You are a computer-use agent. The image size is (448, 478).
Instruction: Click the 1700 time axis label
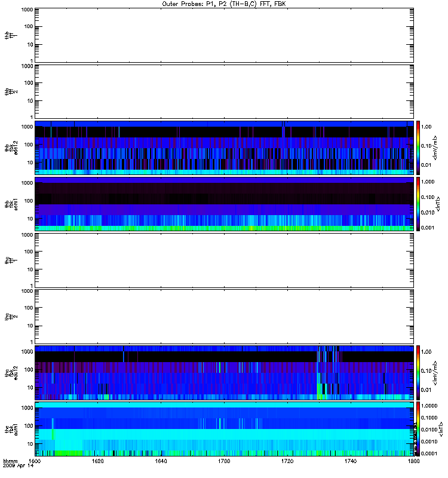pyautogui.click(x=224, y=461)
